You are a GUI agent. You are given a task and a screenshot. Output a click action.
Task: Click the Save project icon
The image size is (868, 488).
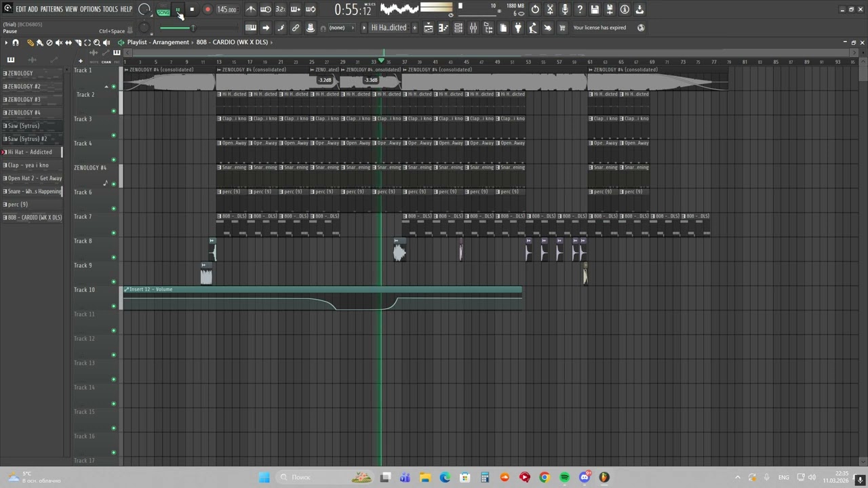click(595, 9)
